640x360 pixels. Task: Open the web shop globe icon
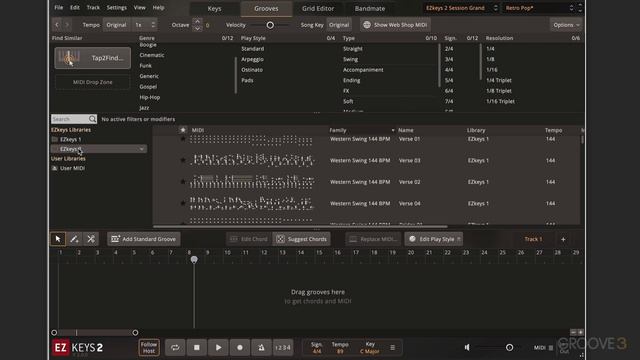pos(367,25)
